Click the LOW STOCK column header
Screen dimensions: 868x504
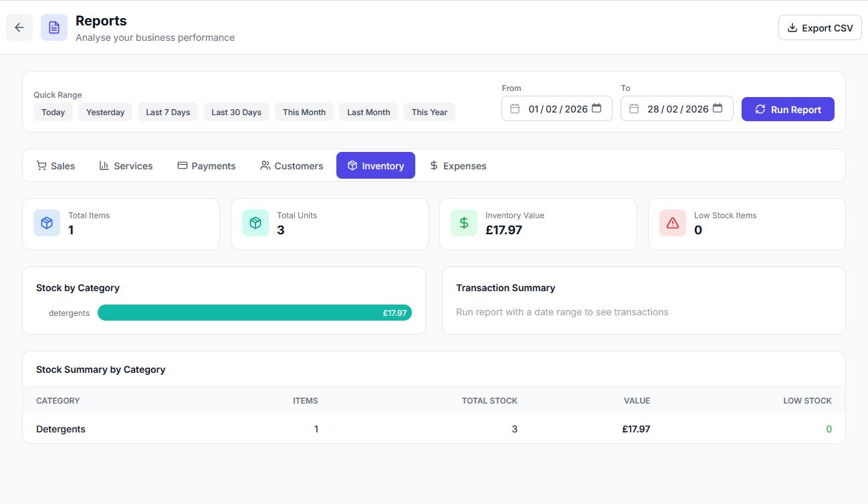pos(807,400)
